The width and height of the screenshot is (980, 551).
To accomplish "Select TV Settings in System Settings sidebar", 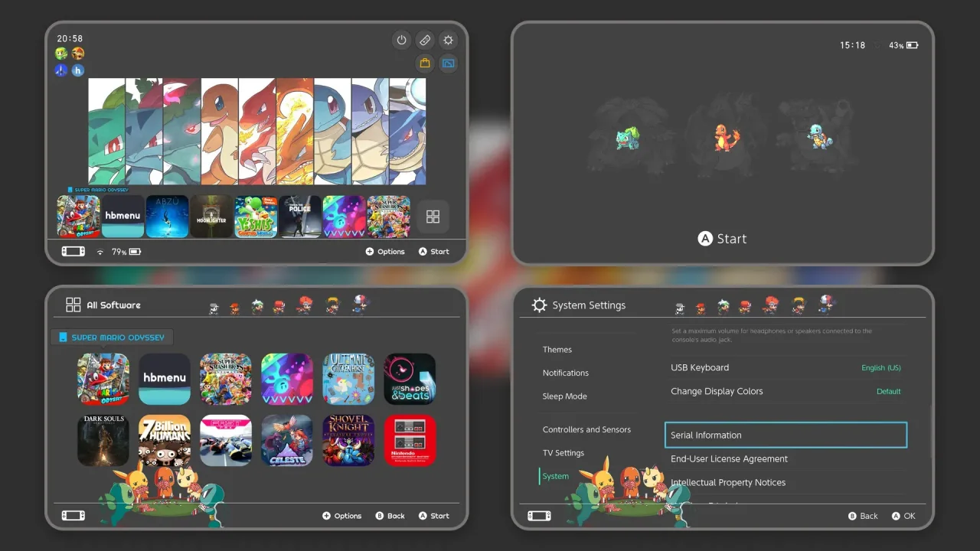I will pyautogui.click(x=563, y=453).
